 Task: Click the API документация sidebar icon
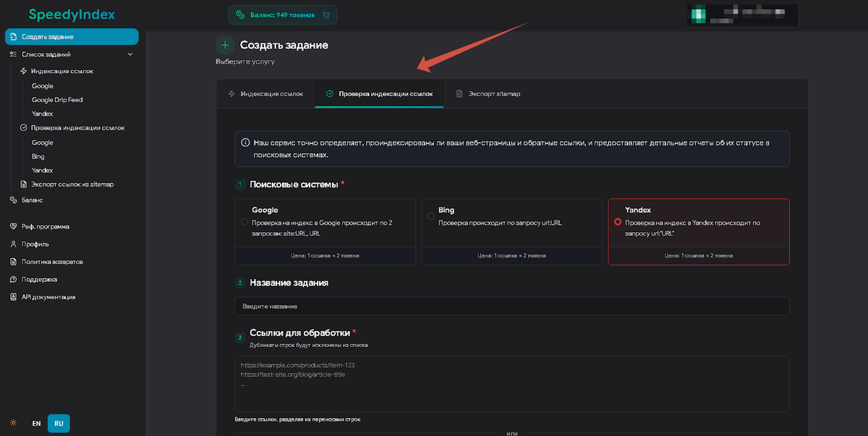point(13,297)
